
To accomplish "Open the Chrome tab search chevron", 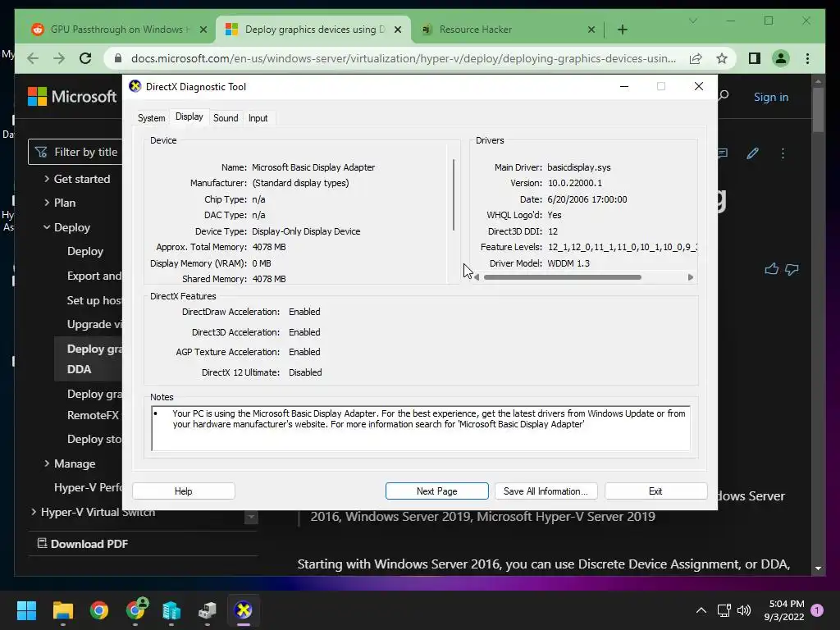I will 692,21.
